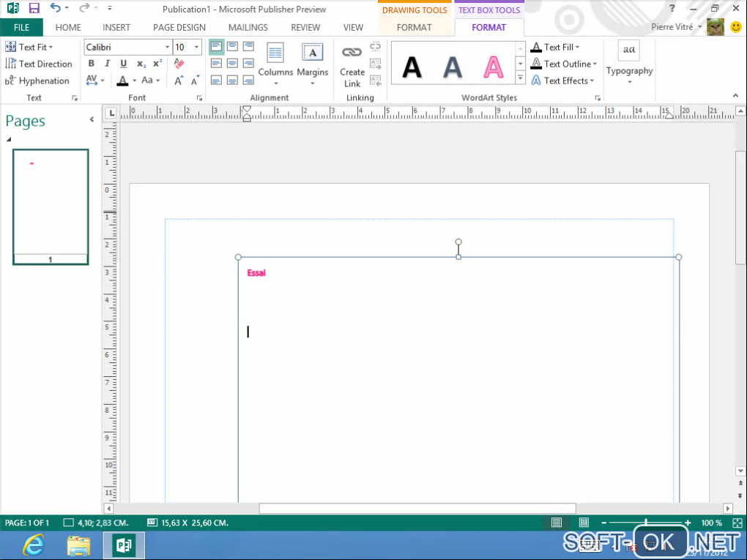
Task: Switch to single page view icon
Action: [x=557, y=523]
